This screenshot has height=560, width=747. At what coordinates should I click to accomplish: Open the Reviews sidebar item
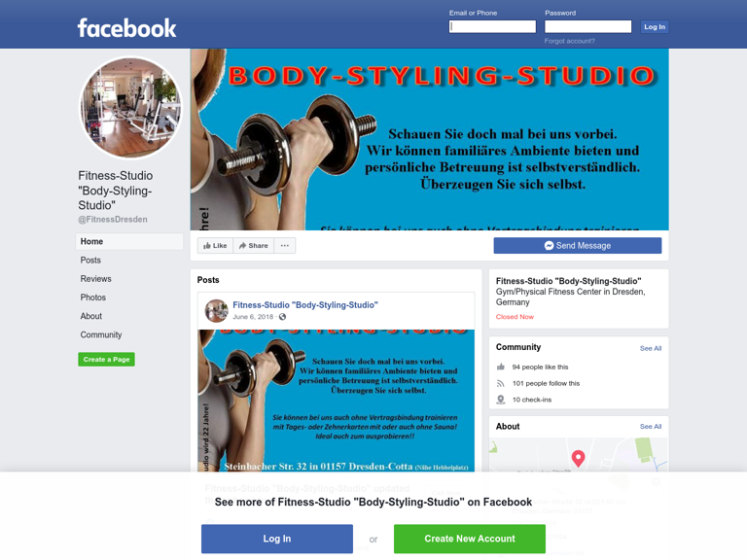click(x=95, y=279)
